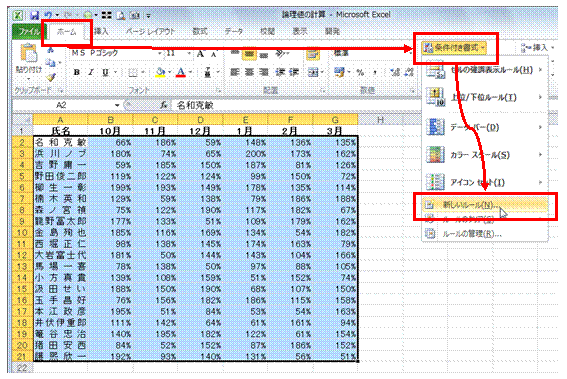Apply Comma Style number format
This screenshot has height=379, width=567.
point(375,72)
